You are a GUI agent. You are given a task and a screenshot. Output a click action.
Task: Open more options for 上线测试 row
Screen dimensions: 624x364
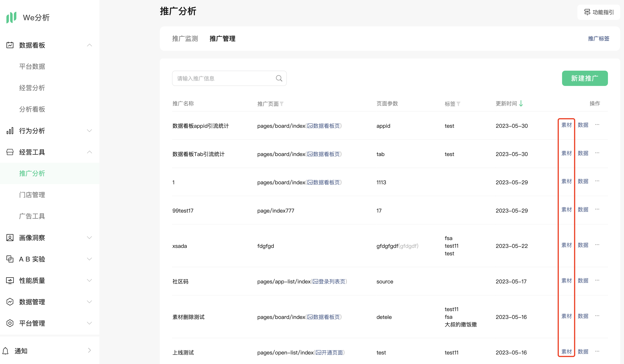coord(597,351)
